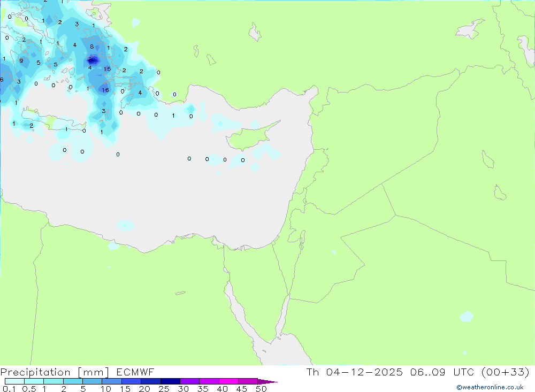
Task: Click the '30' legend scale label
Action: pos(184,389)
